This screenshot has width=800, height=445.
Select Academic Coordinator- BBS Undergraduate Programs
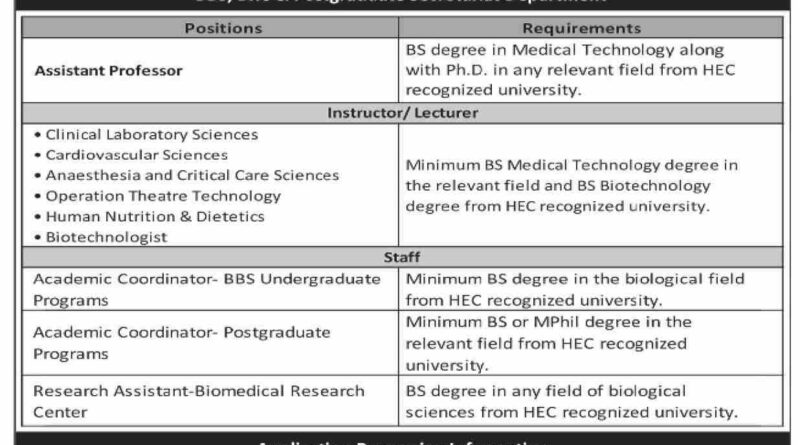(206, 289)
